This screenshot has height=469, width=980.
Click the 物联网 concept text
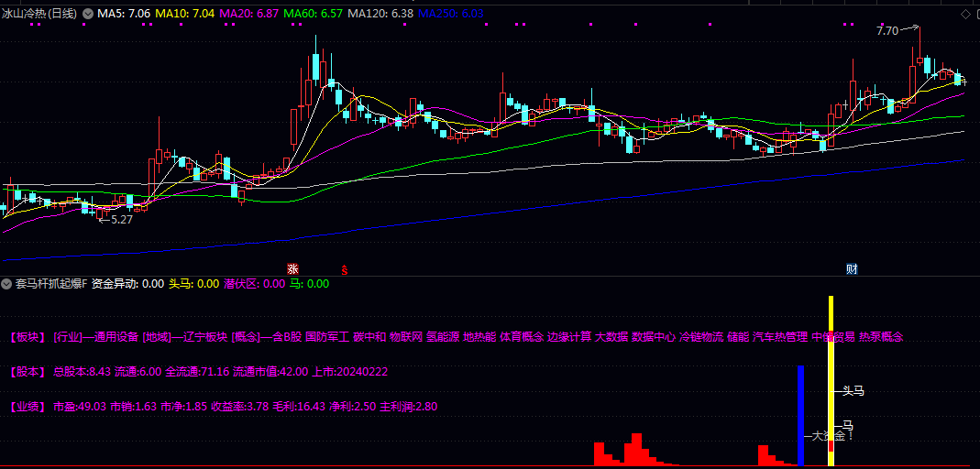406,337
